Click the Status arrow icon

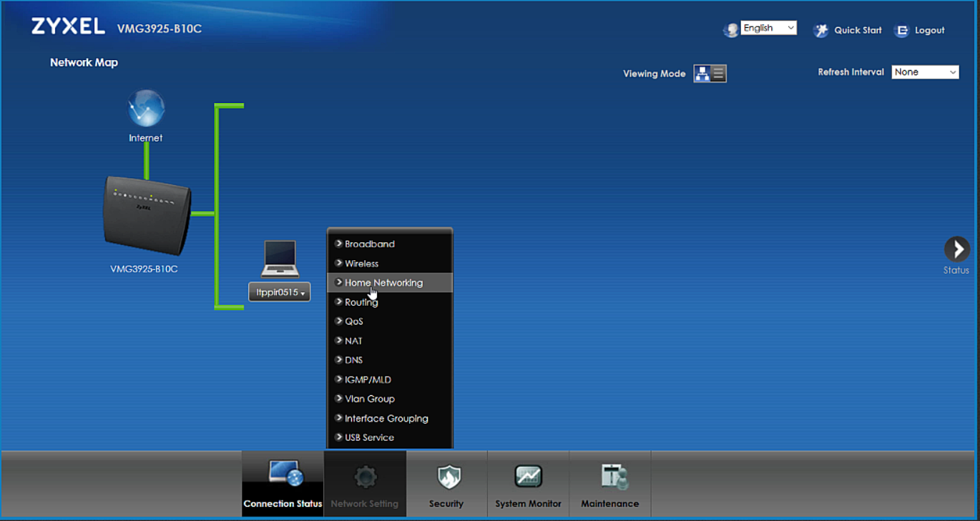pos(956,249)
